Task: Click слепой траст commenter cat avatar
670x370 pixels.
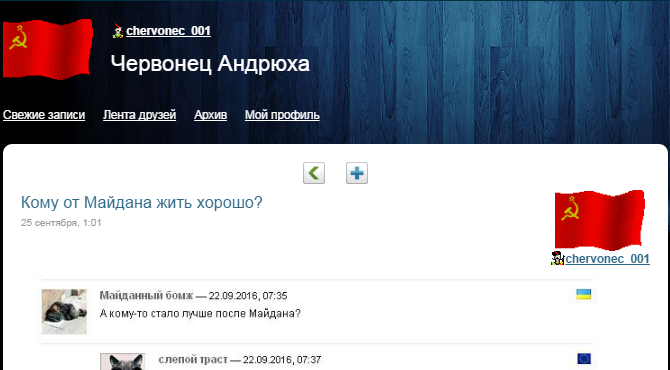Action: tap(123, 361)
